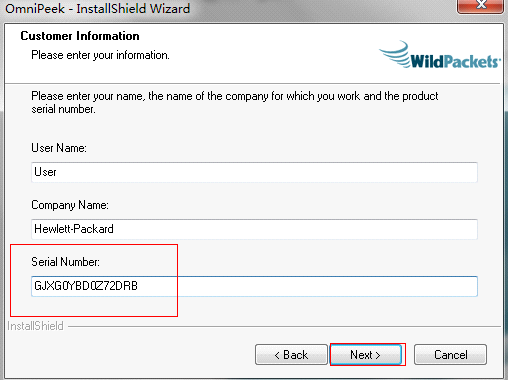Click the OmniPeek - InstallShield Wizard title bar
This screenshot has width=508, height=380.
[230, 8]
